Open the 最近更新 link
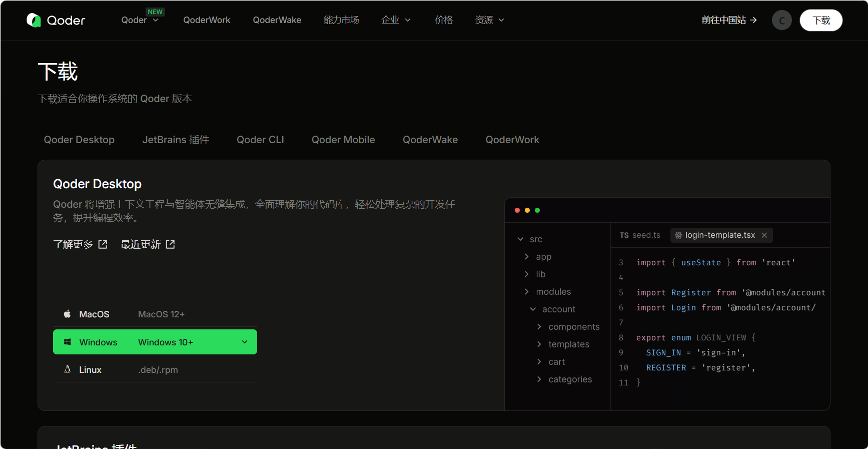The height and width of the screenshot is (449, 868). (x=148, y=244)
